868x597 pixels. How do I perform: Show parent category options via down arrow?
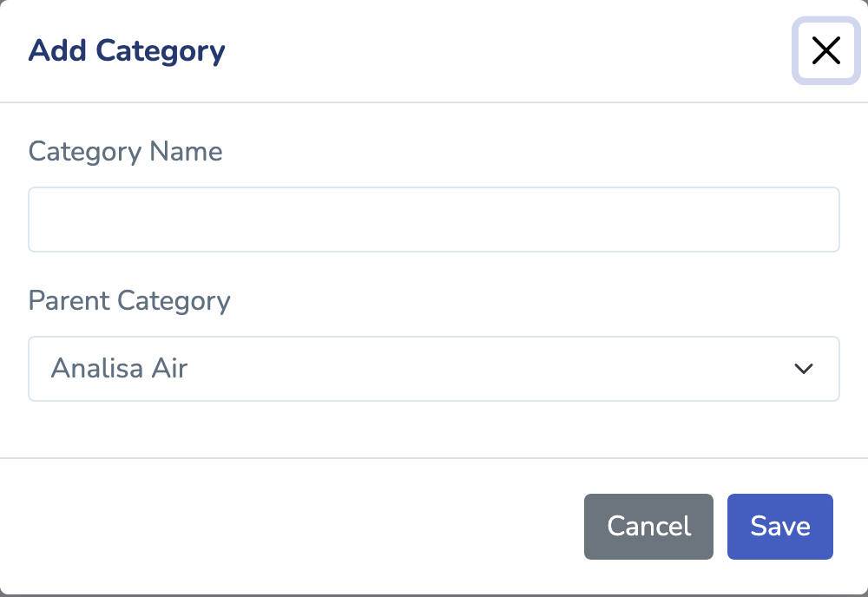coord(804,369)
